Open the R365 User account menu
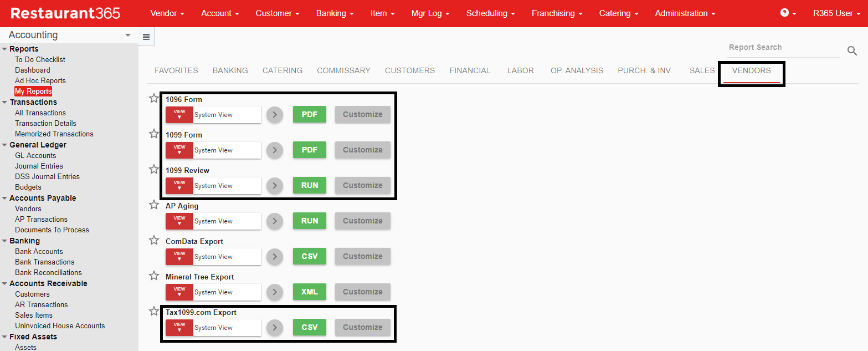This screenshot has width=868, height=351. [x=836, y=13]
